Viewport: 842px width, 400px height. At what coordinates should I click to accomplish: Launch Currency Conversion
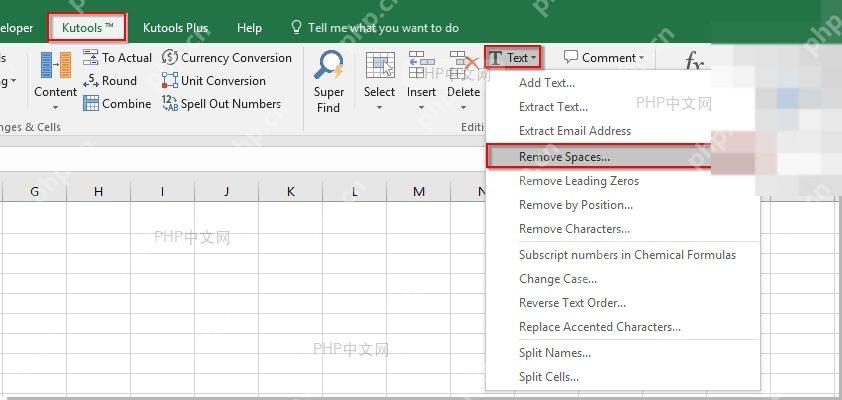pos(227,58)
